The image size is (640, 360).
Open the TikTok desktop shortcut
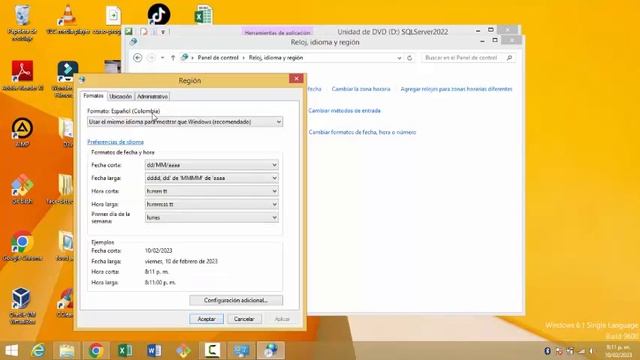159,14
